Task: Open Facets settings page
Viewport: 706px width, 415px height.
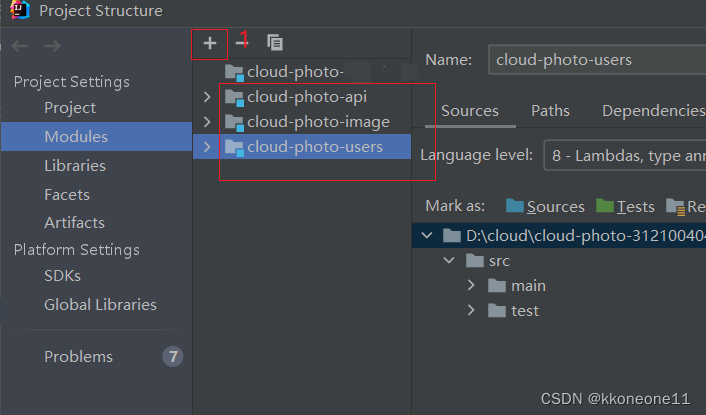Action: point(67,194)
